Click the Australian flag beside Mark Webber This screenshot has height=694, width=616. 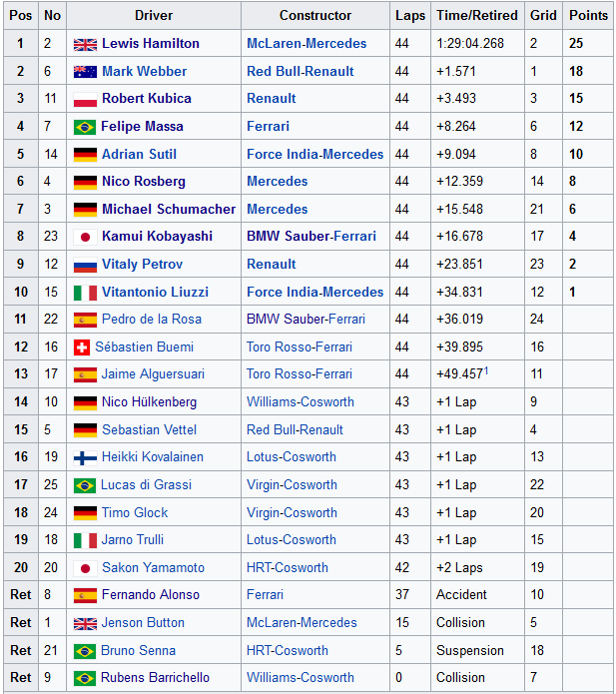tap(85, 72)
